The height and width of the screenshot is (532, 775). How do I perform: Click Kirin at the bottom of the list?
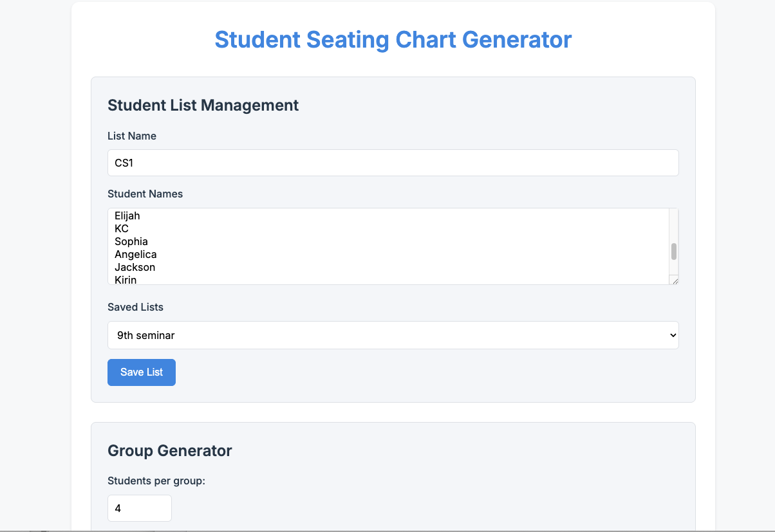coord(126,280)
